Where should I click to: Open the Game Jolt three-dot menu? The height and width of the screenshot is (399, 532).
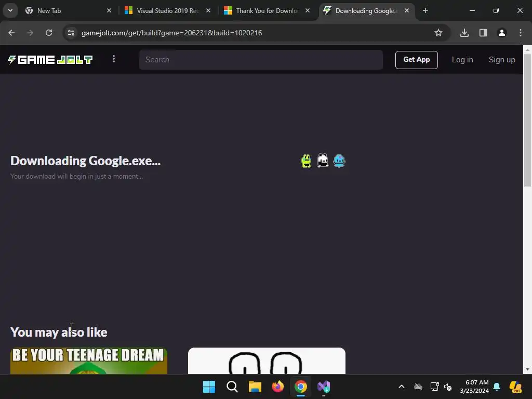coord(114,59)
